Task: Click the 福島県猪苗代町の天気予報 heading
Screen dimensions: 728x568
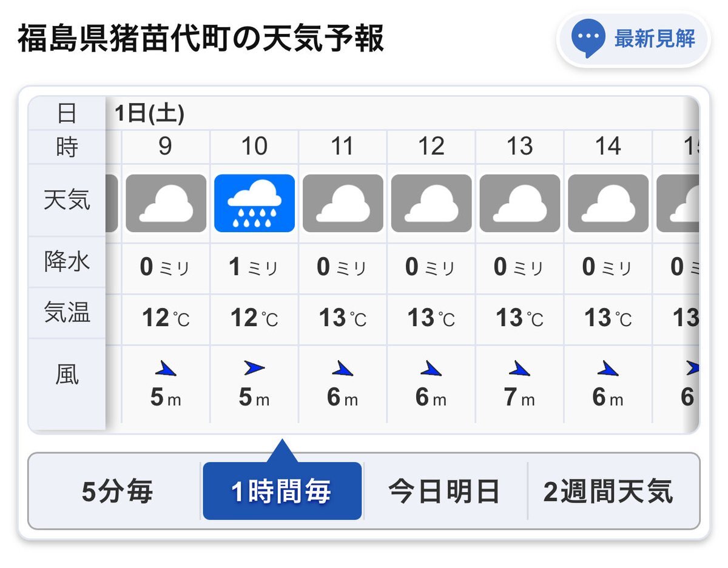Action: coord(201,39)
